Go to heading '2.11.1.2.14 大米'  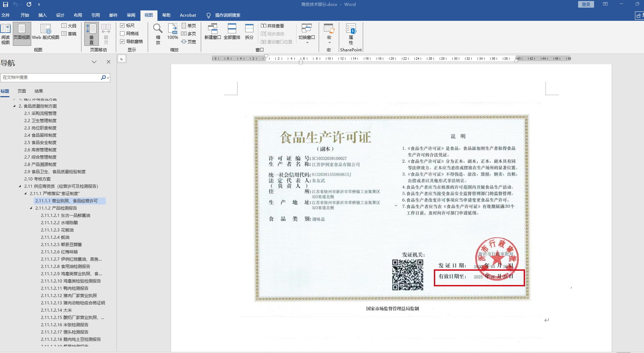(x=57, y=310)
